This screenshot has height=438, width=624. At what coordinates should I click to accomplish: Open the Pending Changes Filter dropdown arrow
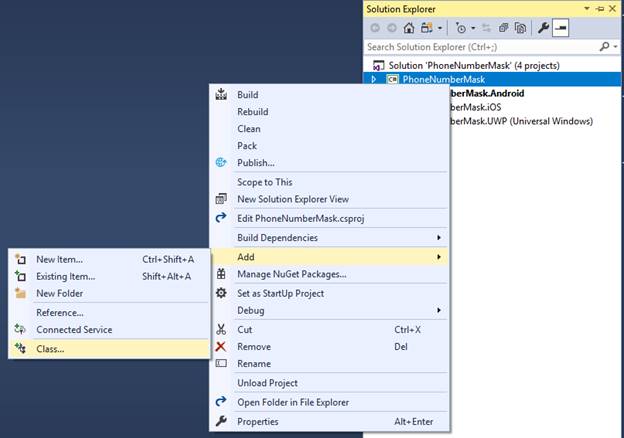pyautogui.click(x=473, y=28)
